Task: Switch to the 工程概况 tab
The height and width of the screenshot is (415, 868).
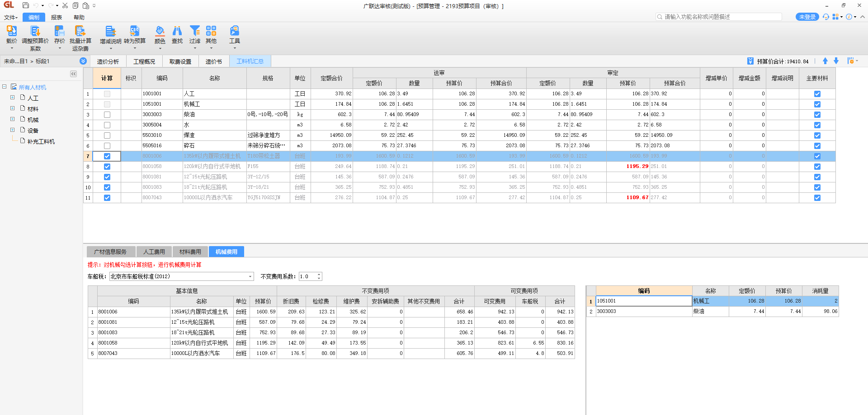Action: tap(144, 61)
